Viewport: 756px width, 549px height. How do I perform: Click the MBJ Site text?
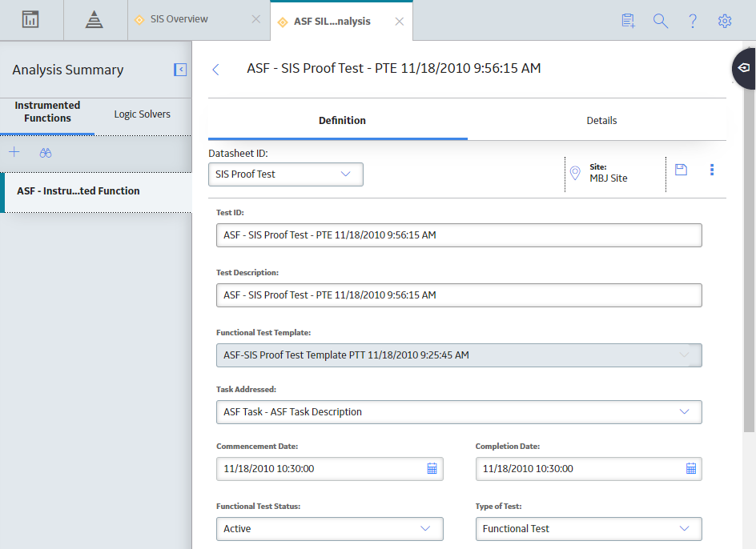[x=609, y=178]
